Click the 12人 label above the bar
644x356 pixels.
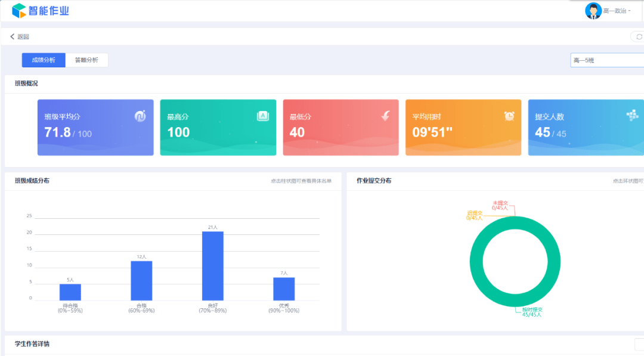[141, 256]
